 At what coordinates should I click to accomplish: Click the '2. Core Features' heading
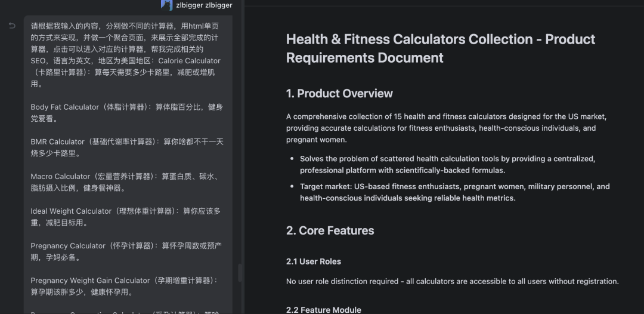[x=330, y=230]
